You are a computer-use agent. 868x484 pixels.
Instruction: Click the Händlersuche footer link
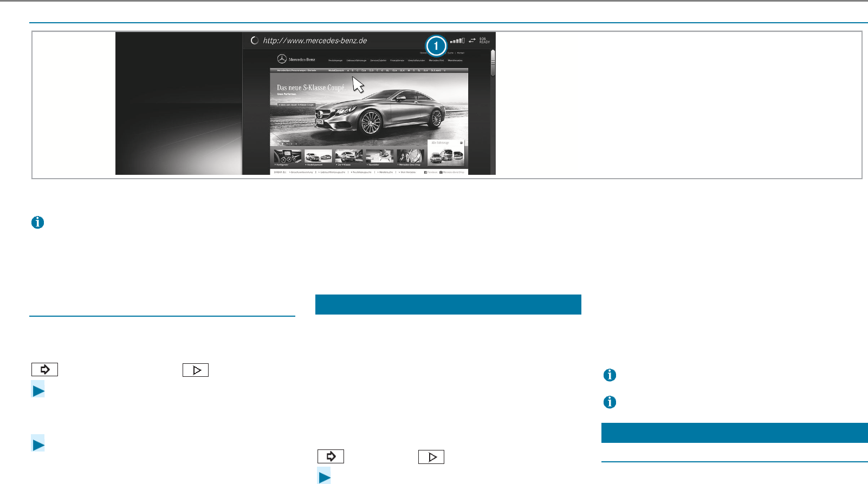[x=386, y=172]
